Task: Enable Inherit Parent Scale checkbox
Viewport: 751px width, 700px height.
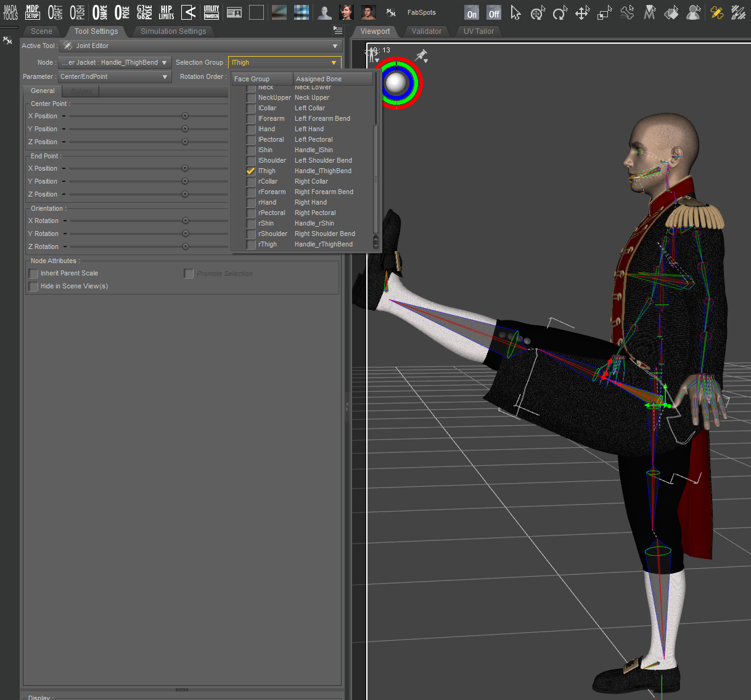Action: click(33, 274)
